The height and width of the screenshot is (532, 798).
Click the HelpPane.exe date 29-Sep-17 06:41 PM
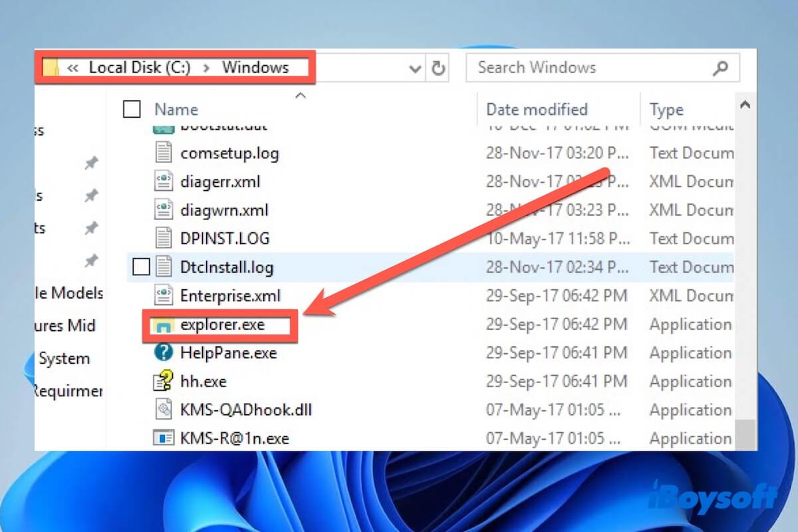coord(557,353)
